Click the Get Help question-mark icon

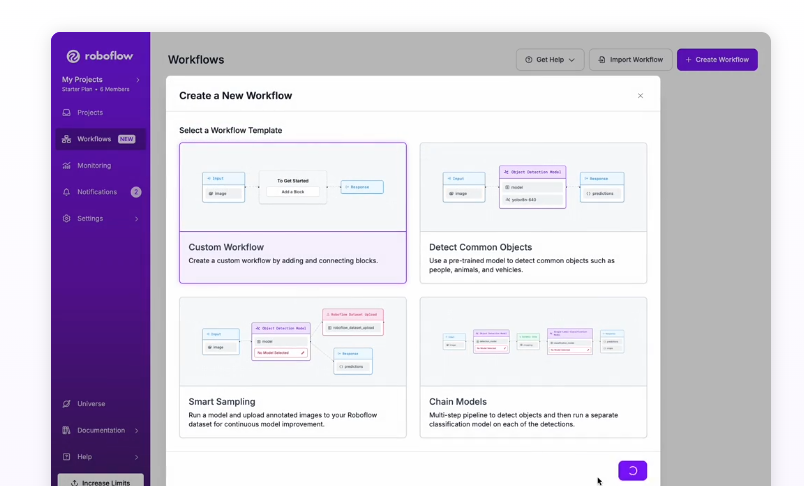tap(529, 59)
